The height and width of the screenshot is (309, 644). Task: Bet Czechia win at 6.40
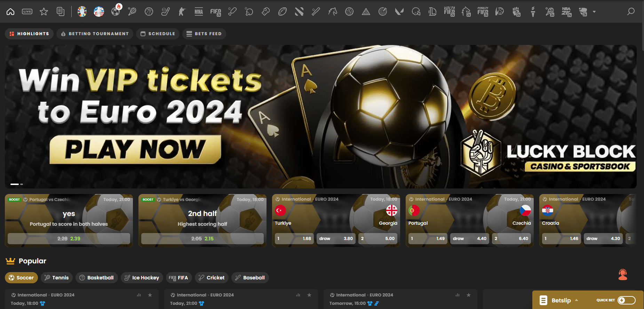511,239
